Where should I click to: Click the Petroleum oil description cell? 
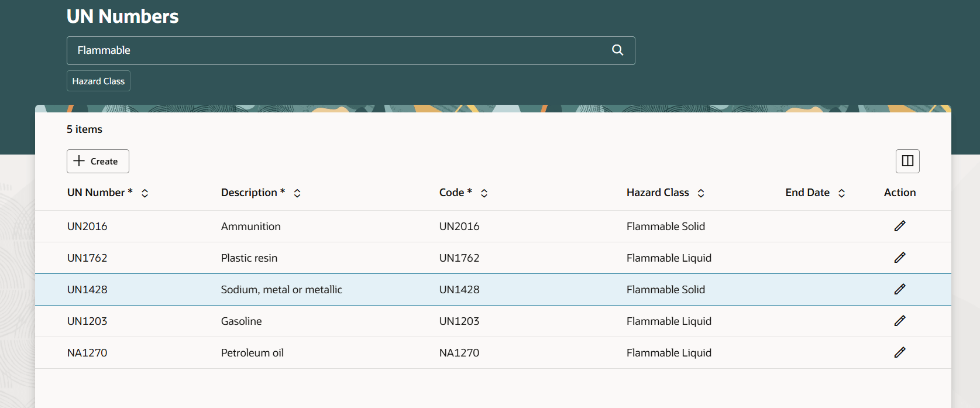click(252, 353)
